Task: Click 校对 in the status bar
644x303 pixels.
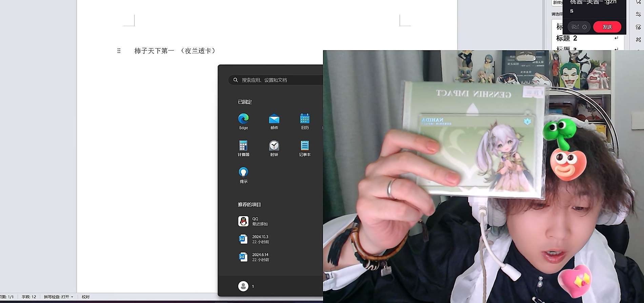Action: (x=86, y=297)
